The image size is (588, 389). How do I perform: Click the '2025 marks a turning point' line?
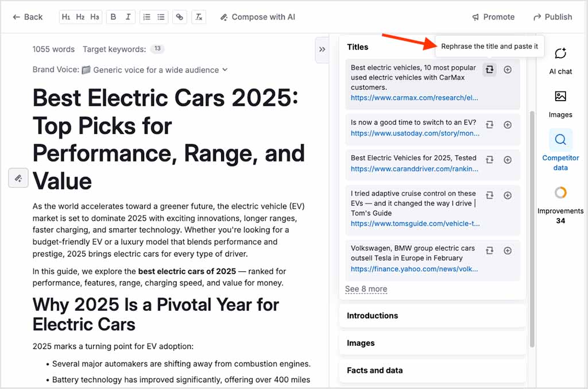click(113, 346)
